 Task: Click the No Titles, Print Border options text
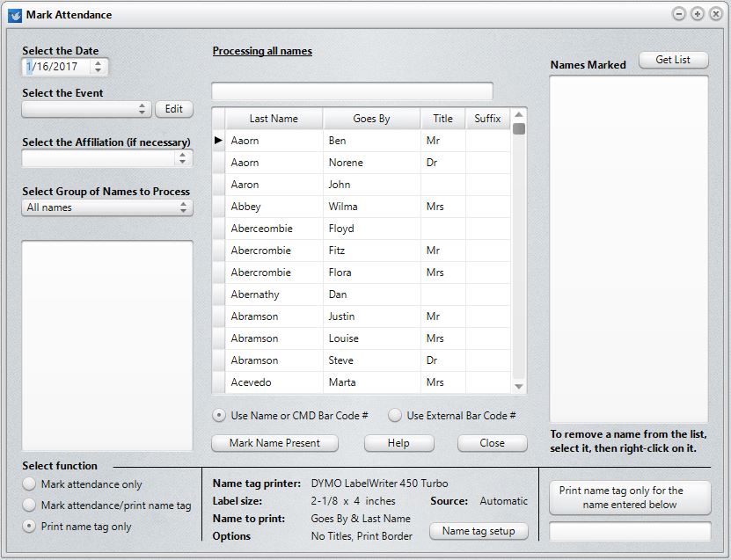[x=362, y=536]
